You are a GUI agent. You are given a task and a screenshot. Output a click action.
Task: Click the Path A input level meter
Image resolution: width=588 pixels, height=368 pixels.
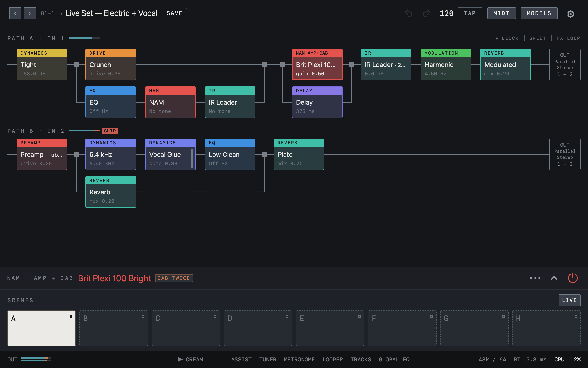[x=84, y=38]
